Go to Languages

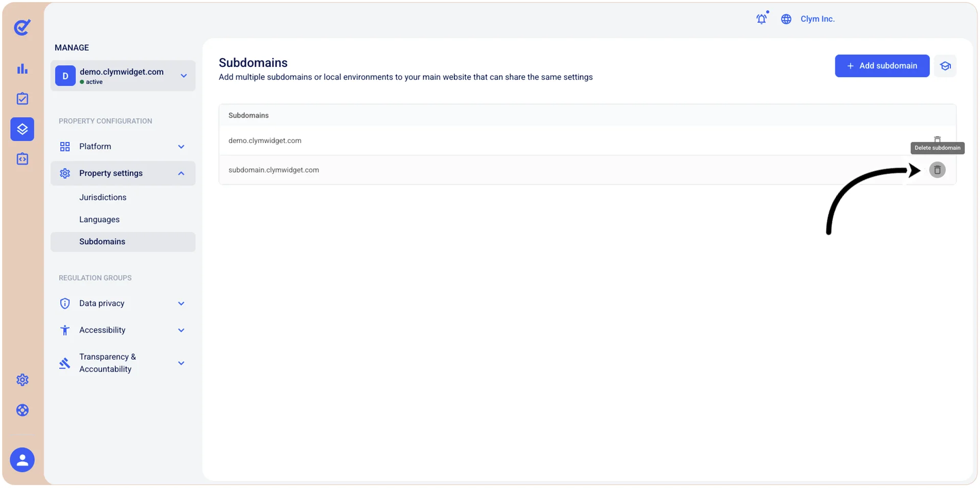tap(99, 219)
